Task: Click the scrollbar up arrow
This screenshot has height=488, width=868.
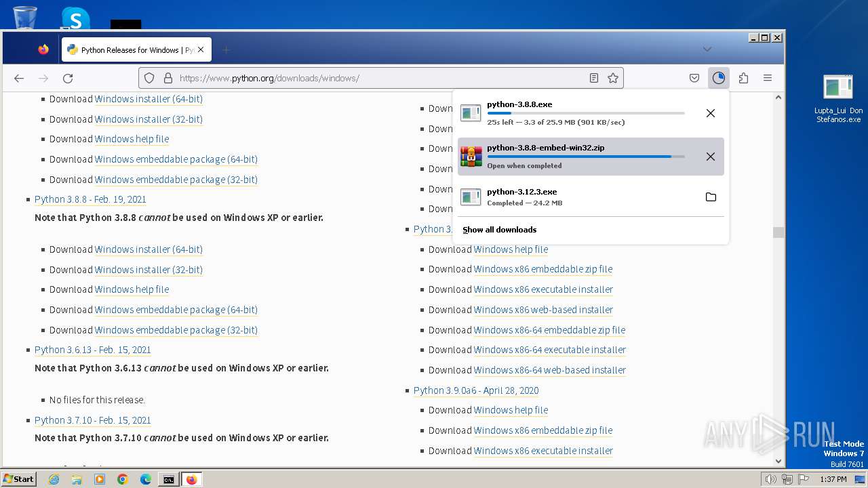Action: tap(778, 98)
